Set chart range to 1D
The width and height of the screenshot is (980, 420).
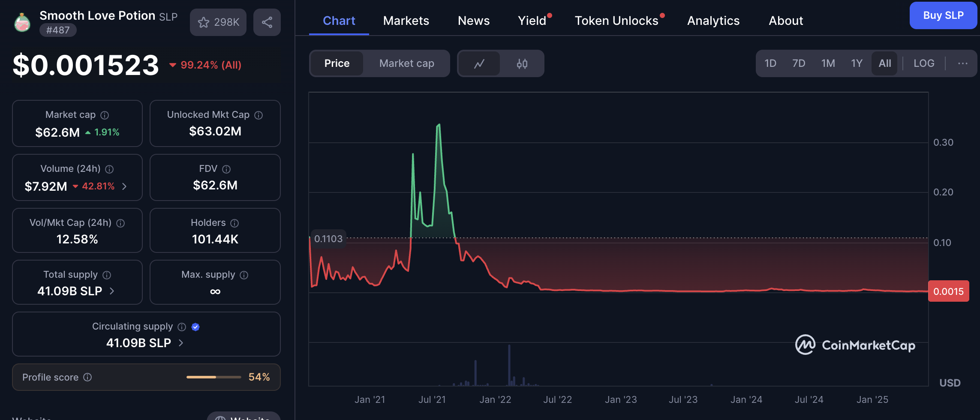pos(770,63)
